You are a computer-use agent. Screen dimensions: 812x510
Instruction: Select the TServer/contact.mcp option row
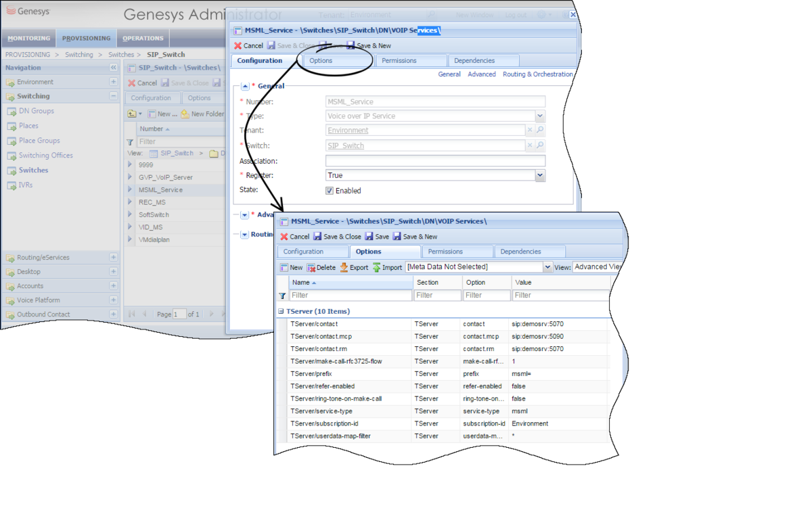(443, 337)
